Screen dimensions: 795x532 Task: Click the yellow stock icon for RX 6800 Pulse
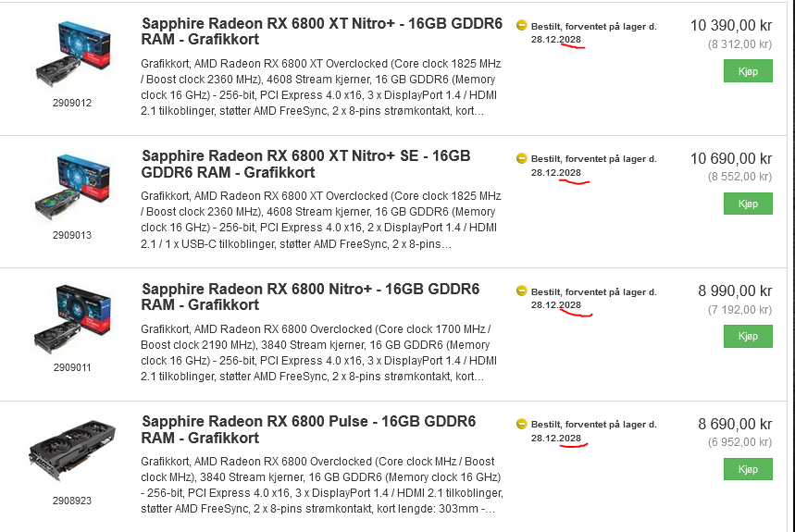[x=521, y=424]
